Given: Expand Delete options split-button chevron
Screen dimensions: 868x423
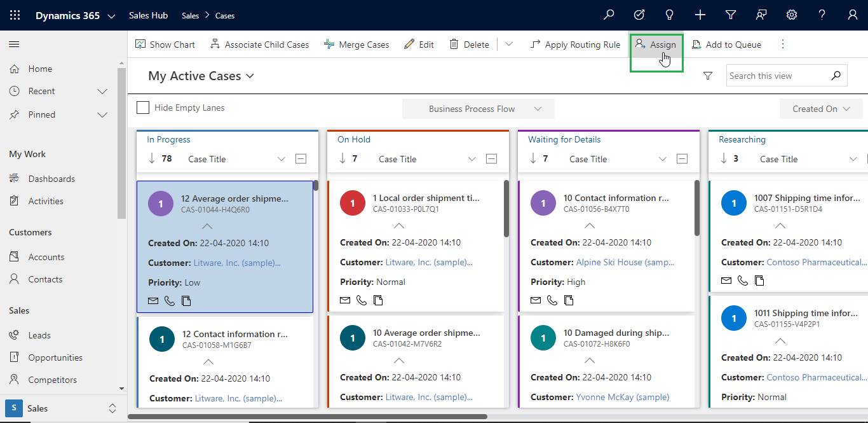Looking at the screenshot, I should click(x=509, y=44).
